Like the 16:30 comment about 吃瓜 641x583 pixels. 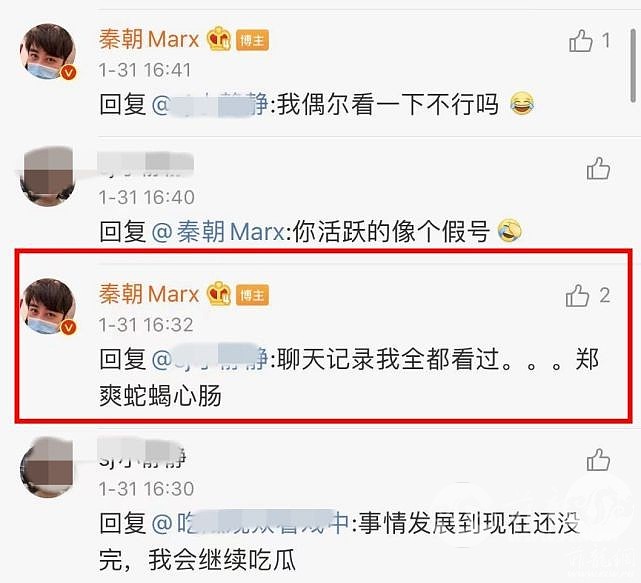click(598, 460)
